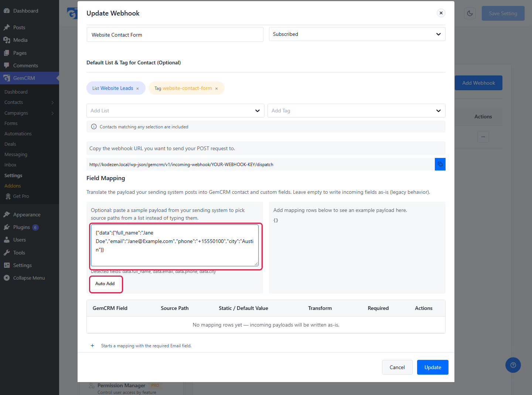Open the Add Tag dropdown
Image resolution: width=532 pixels, height=395 pixels.
357,111
